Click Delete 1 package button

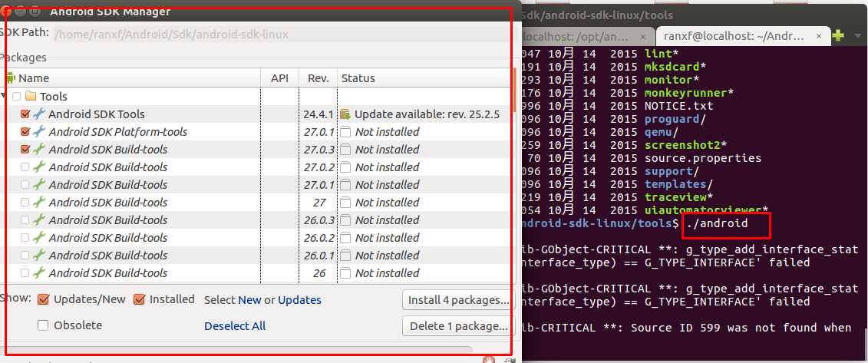tap(458, 326)
